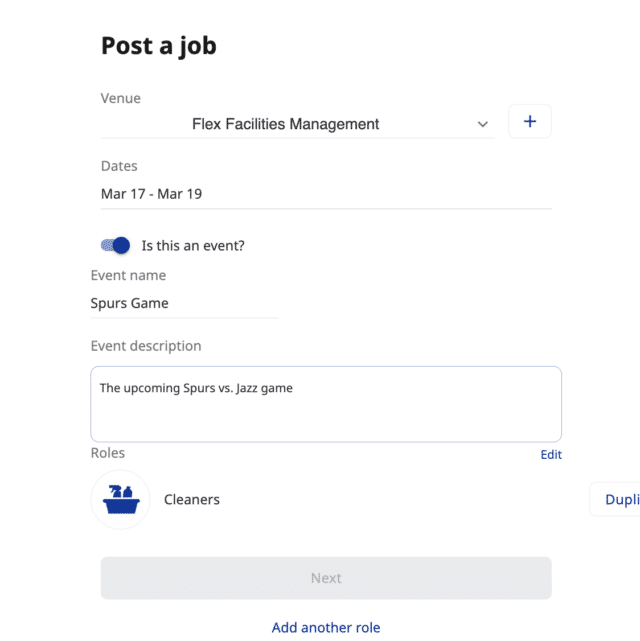Click the Venue label
The image size is (640, 641).
click(x=121, y=98)
